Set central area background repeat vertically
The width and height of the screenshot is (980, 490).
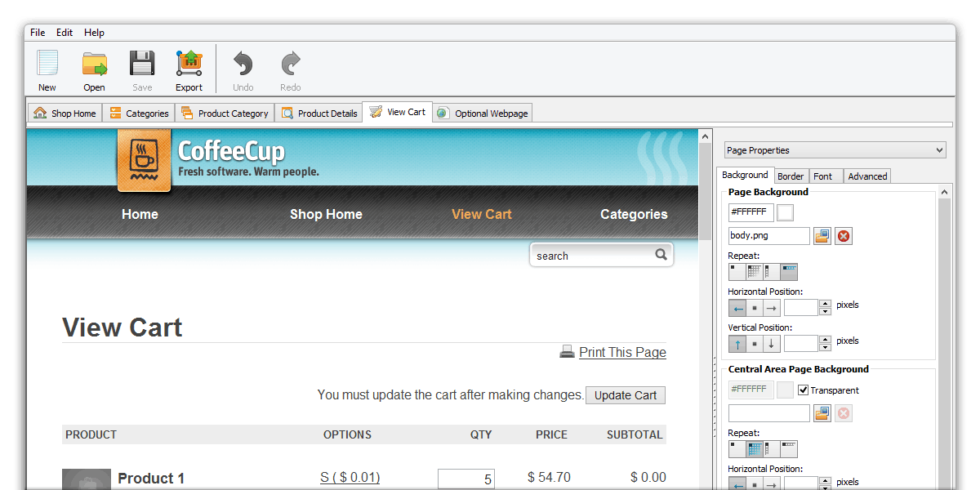click(772, 449)
